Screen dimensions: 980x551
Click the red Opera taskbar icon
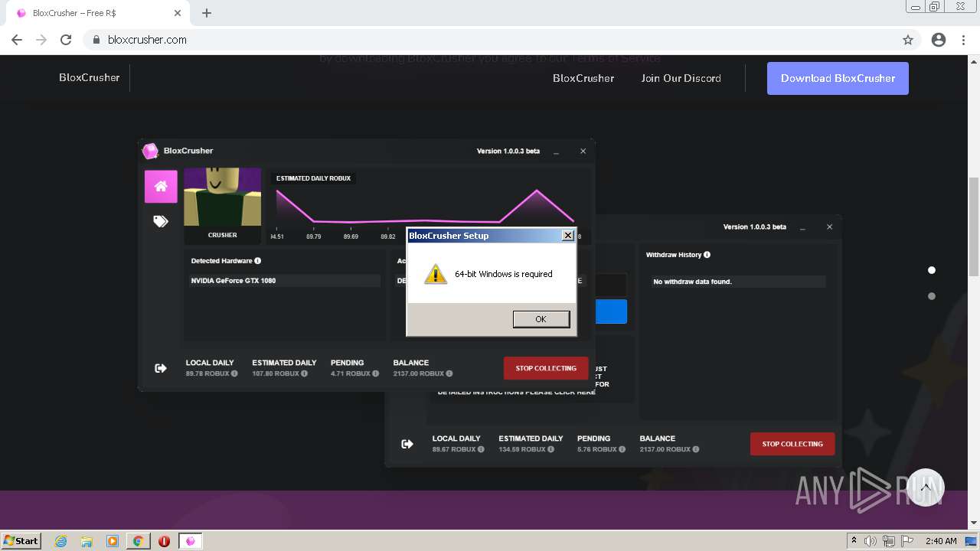click(164, 541)
